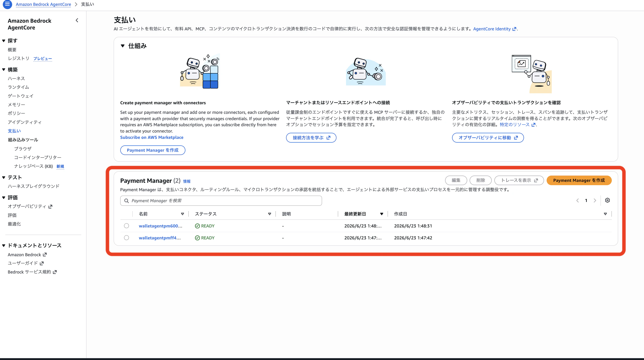This screenshot has width=644, height=360.
Task: Open ハーネスプレイグラウンド in sidebar
Action: tap(33, 186)
